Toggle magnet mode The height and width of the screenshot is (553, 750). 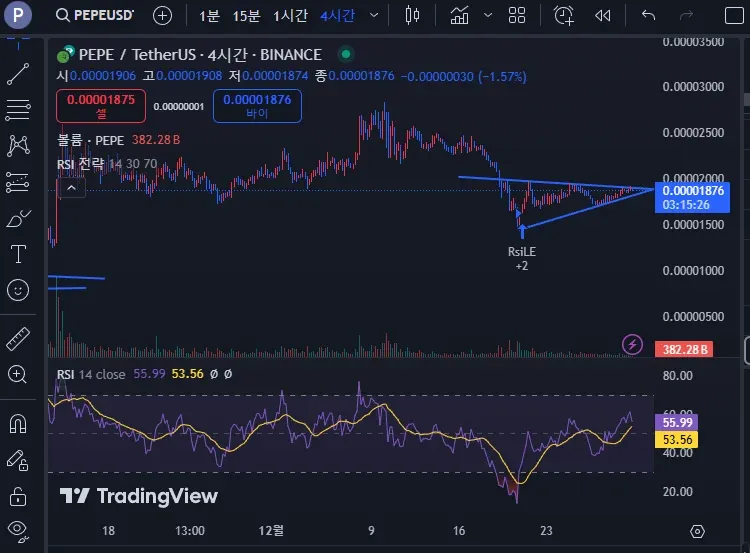point(18,424)
